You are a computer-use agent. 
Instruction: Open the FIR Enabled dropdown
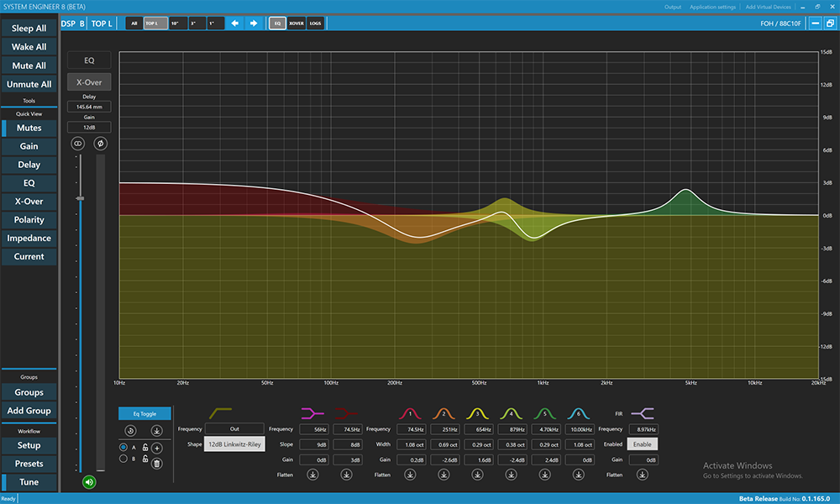tap(642, 444)
